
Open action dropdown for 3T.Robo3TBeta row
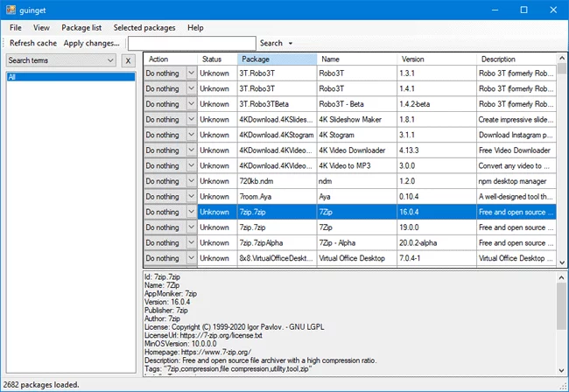[191, 104]
